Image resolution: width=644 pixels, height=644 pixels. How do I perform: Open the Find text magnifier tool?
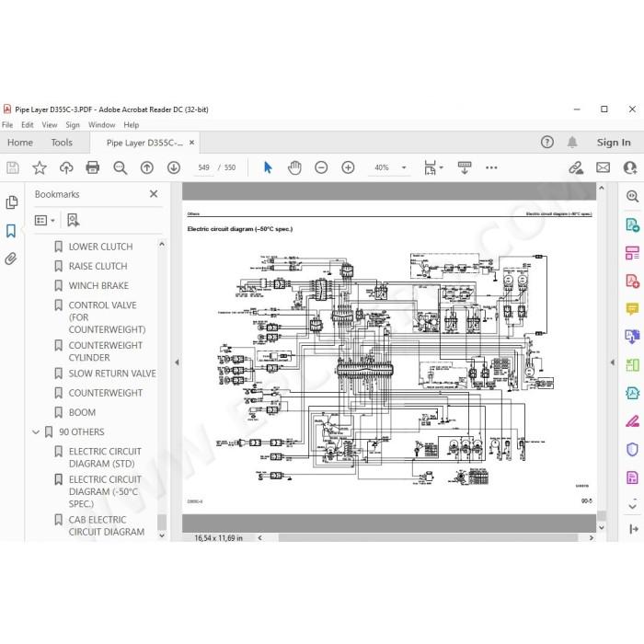(120, 167)
